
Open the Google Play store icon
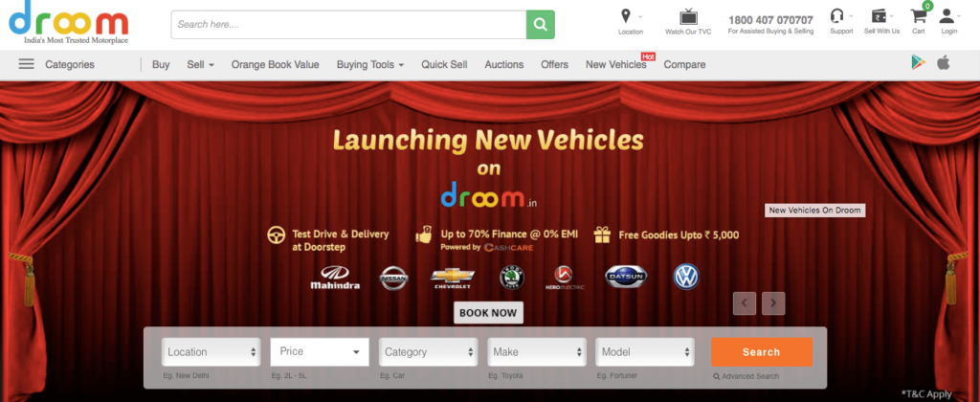[918, 64]
